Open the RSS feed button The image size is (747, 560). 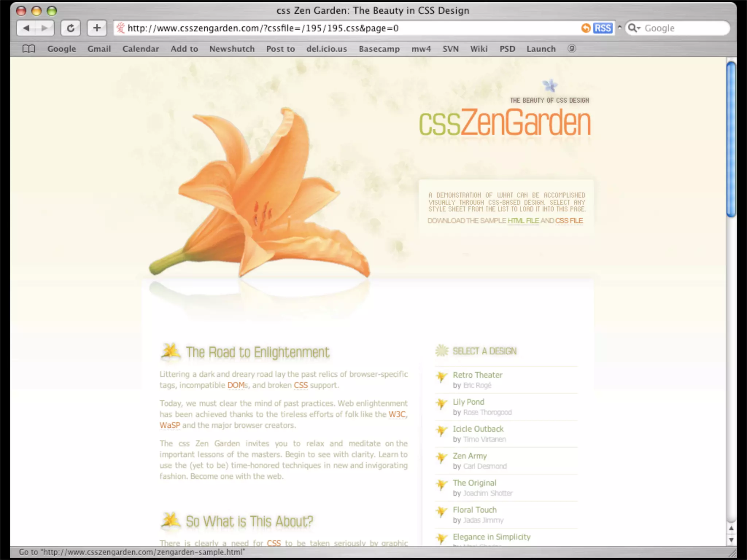603,28
